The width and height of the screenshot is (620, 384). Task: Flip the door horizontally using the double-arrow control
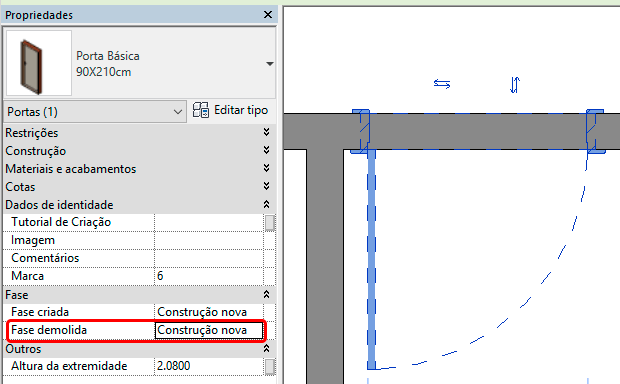[442, 84]
